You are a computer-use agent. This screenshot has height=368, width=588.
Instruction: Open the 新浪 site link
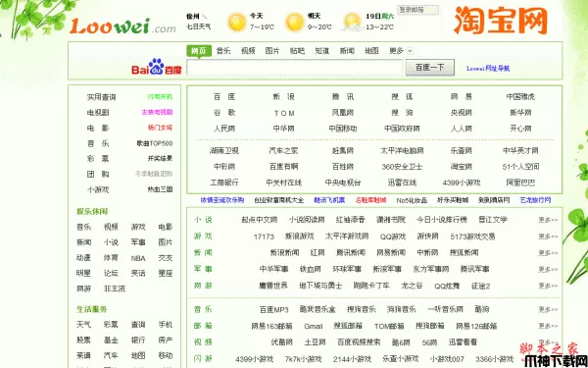pos(283,97)
